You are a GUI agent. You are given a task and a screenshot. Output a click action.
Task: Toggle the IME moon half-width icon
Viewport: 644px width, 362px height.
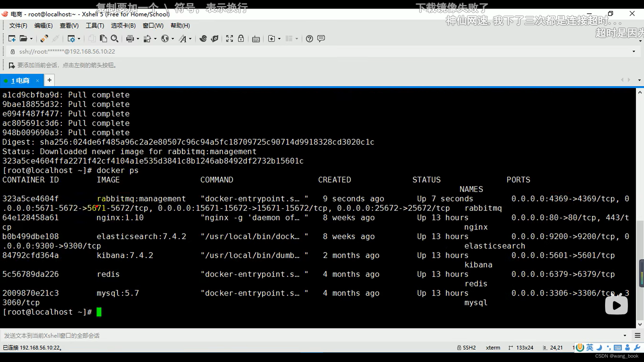[599, 348]
